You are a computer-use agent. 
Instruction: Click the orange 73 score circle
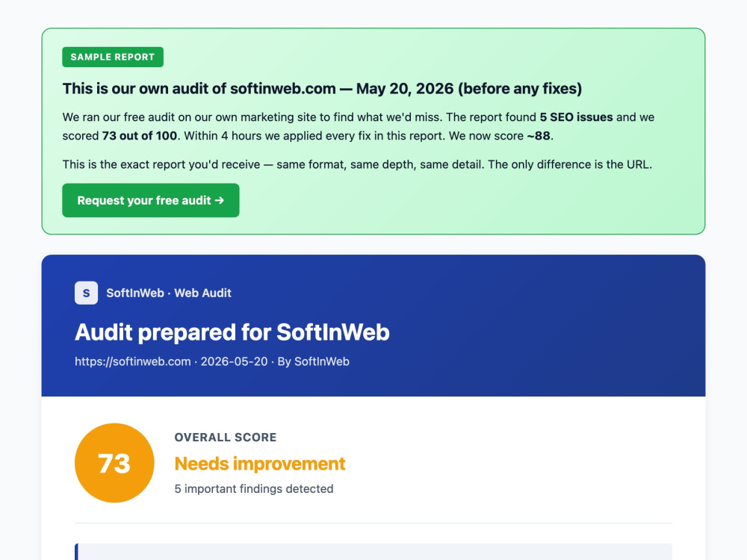[x=114, y=463]
